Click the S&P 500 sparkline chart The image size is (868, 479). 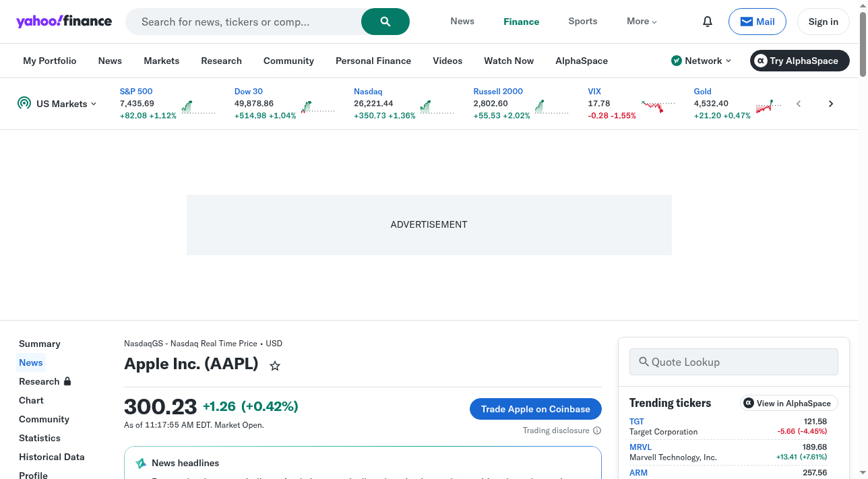click(199, 107)
